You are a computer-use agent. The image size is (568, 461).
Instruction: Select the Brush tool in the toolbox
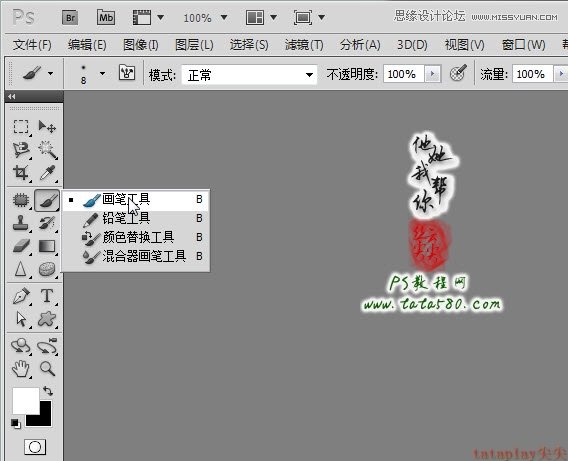(x=47, y=200)
